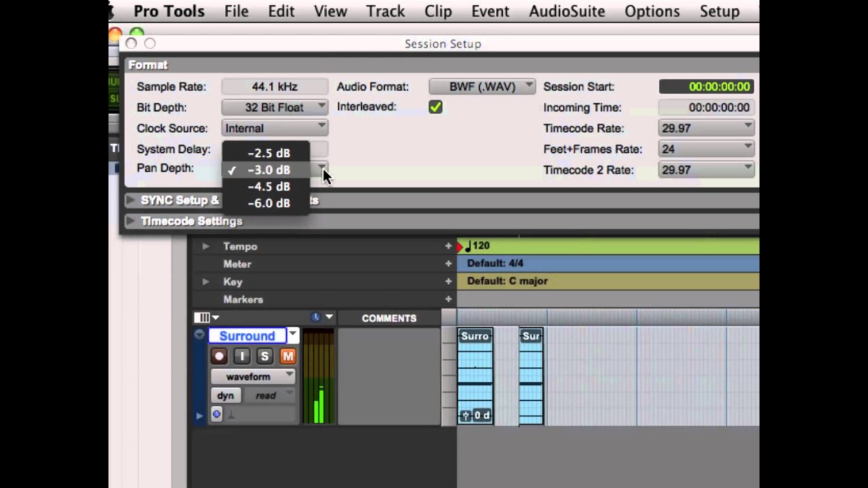Viewport: 868px width, 488px height.
Task: Unmute the Surround track with M button
Action: 288,356
